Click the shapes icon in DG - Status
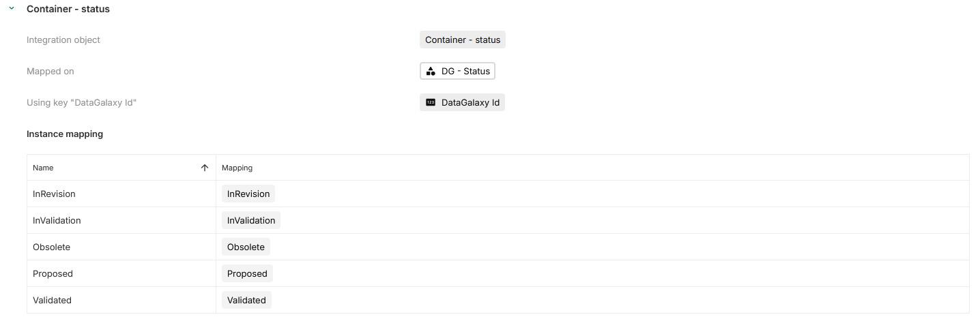Image resolution: width=980 pixels, height=319 pixels. click(431, 71)
